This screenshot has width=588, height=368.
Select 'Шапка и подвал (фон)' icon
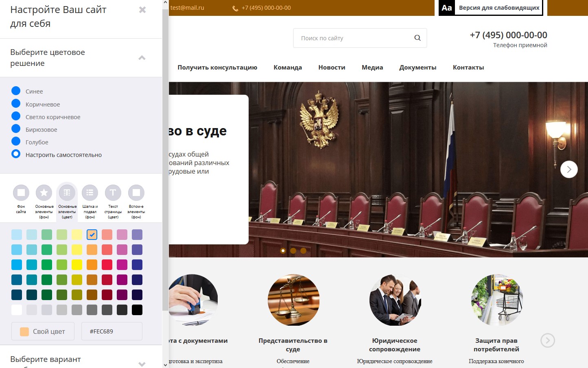coord(90,193)
